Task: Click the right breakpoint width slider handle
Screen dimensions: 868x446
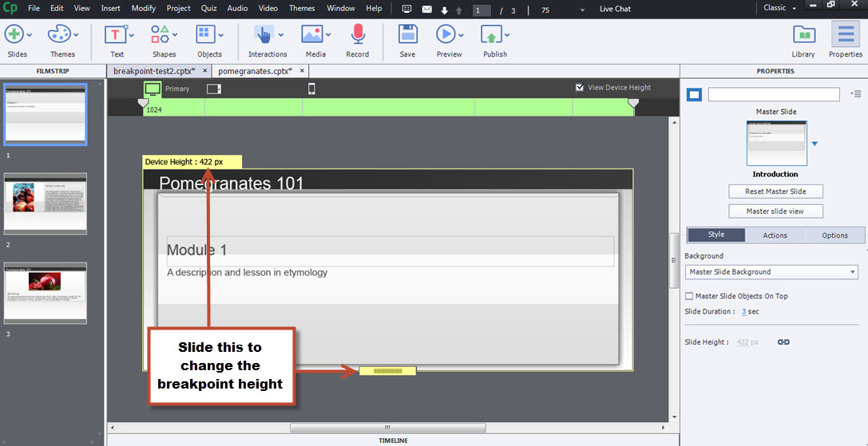Action: (633, 104)
